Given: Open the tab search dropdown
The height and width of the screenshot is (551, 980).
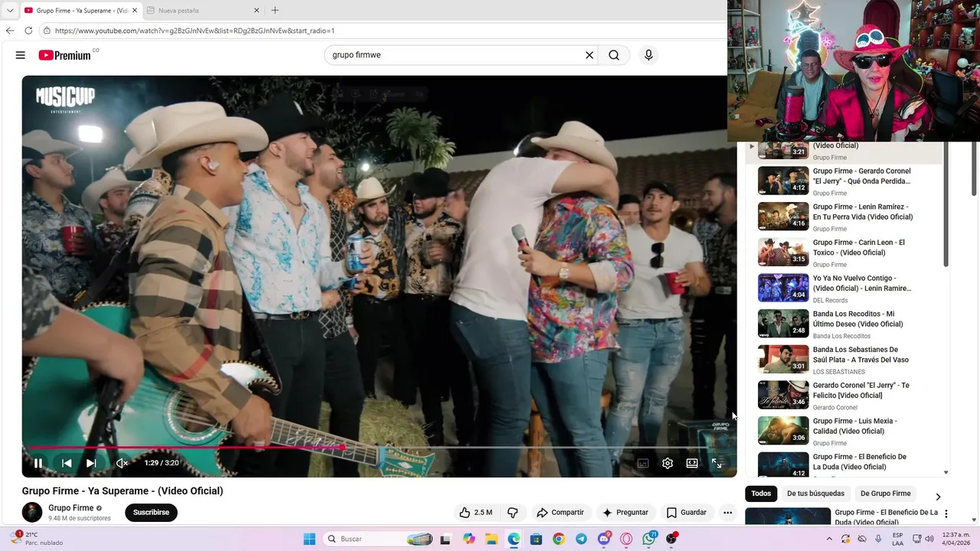Looking at the screenshot, I should pyautogui.click(x=10, y=11).
